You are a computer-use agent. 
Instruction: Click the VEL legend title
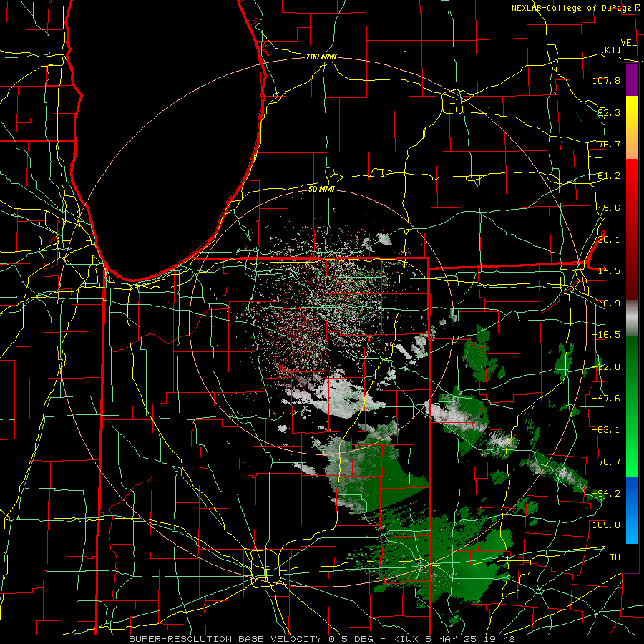[x=628, y=43]
